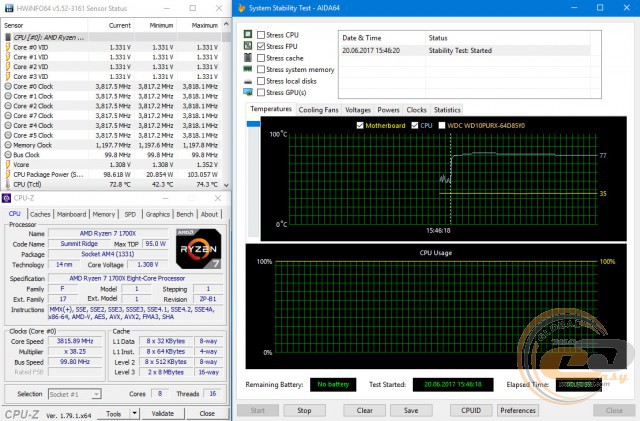Screen dimensions: 640x421
Task: Click the HWiNFO64 title bar app icon
Action: point(9,8)
